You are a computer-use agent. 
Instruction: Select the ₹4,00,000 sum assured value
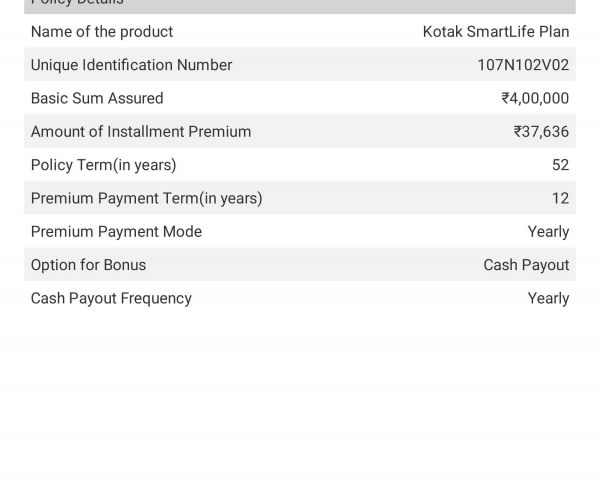[535, 98]
